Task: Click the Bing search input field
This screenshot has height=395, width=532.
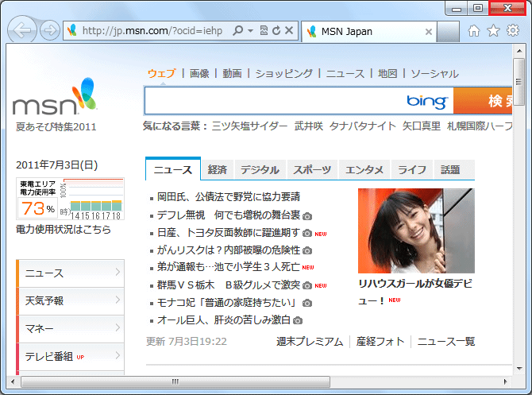Action: (x=270, y=101)
